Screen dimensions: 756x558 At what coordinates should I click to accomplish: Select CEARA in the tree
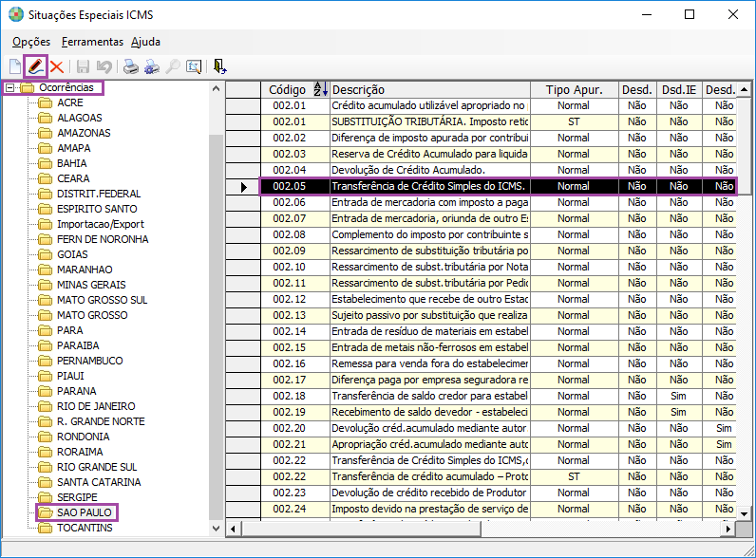[73, 178]
